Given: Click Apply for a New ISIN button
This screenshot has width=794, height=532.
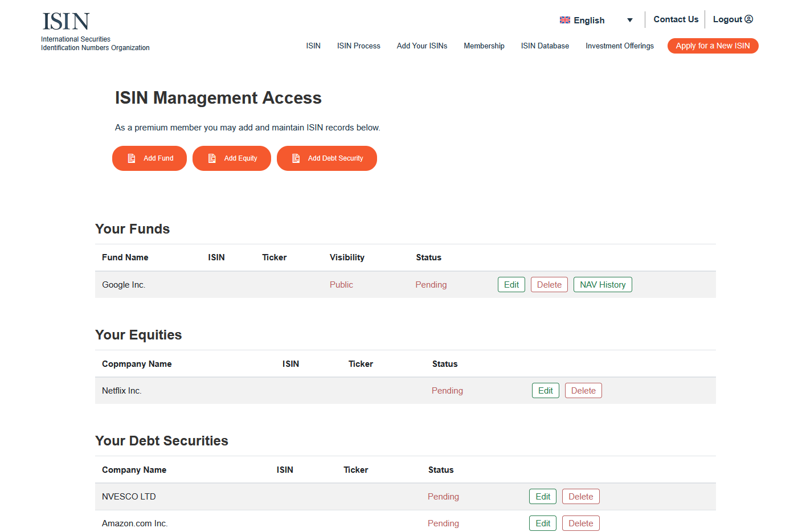Looking at the screenshot, I should (713, 46).
